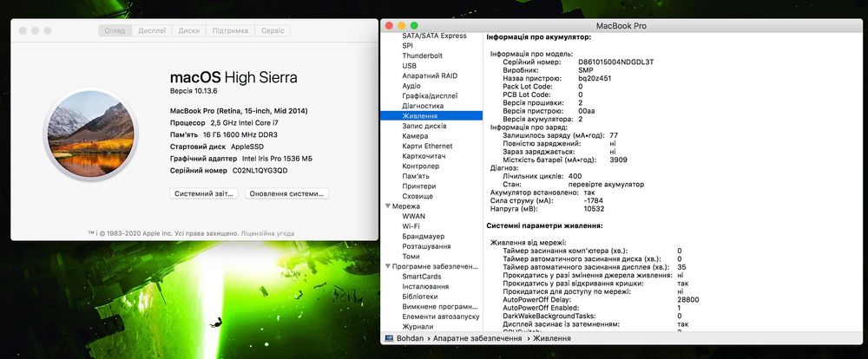Image resolution: width=868 pixels, height=359 pixels.
Task: Click the High Sierra mountain image
Action: [x=90, y=134]
